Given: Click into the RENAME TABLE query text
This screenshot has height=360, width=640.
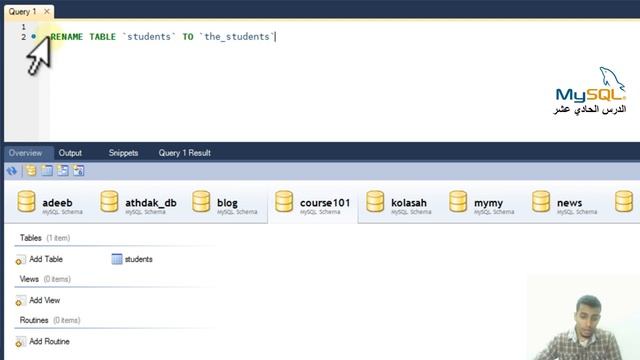Looking at the screenshot, I should pyautogui.click(x=162, y=37).
